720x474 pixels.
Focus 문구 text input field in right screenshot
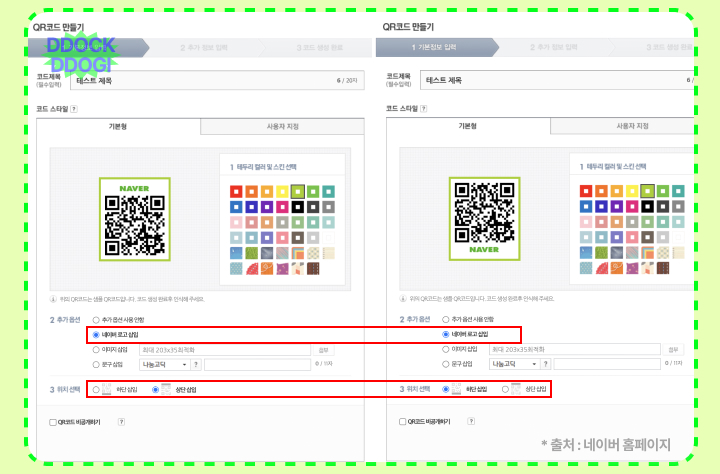point(607,364)
